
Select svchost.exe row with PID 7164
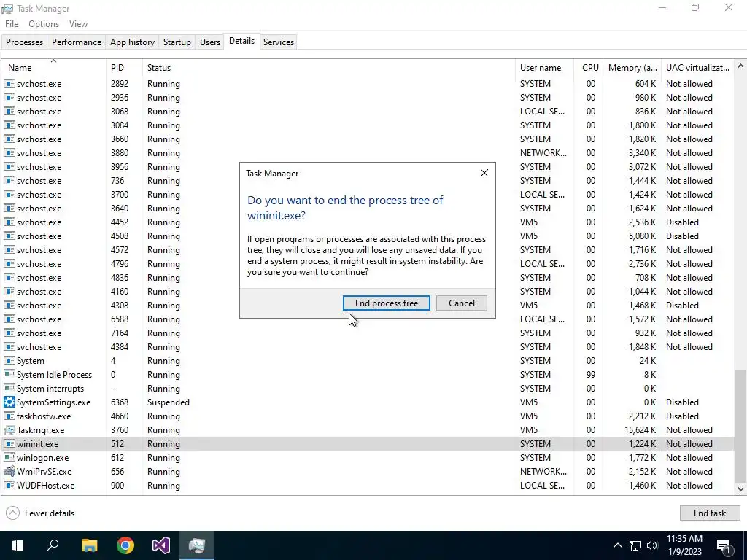pyautogui.click(x=368, y=332)
